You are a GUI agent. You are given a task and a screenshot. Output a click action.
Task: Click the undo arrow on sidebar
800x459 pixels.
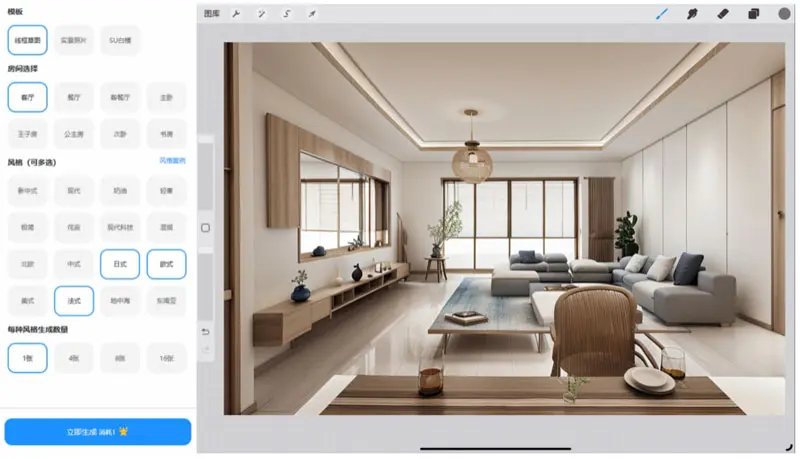pos(206,331)
